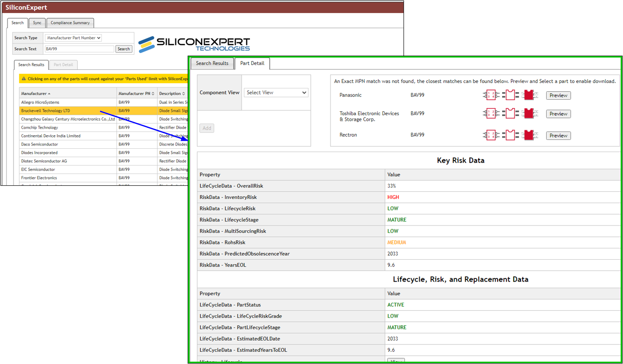The width and height of the screenshot is (623, 364).
Task: Click the Rectron footprint outline icon
Action: [510, 135]
